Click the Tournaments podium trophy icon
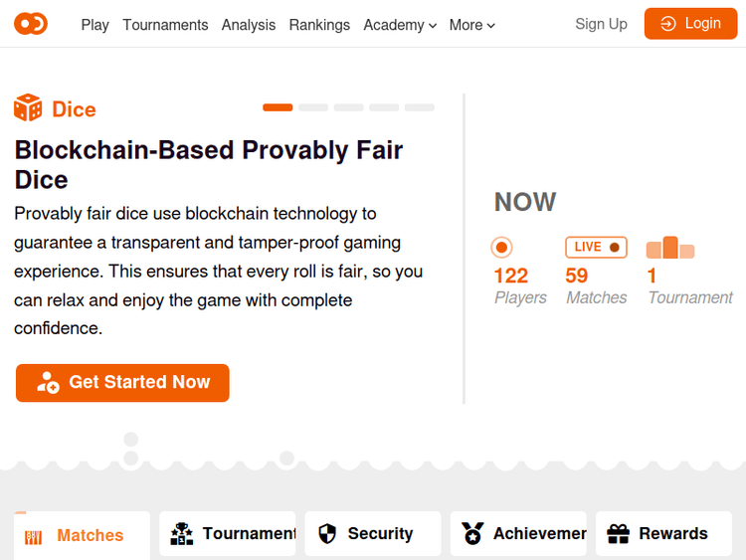 [181, 534]
